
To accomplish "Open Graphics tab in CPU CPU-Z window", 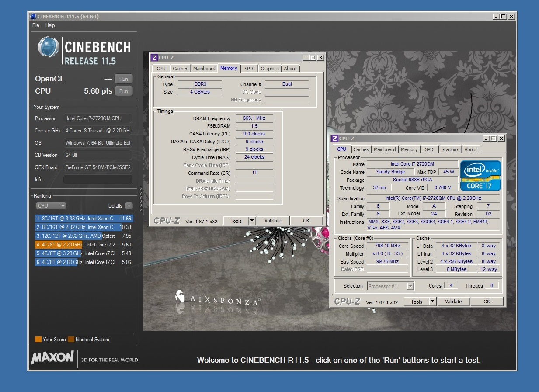I will pos(450,149).
